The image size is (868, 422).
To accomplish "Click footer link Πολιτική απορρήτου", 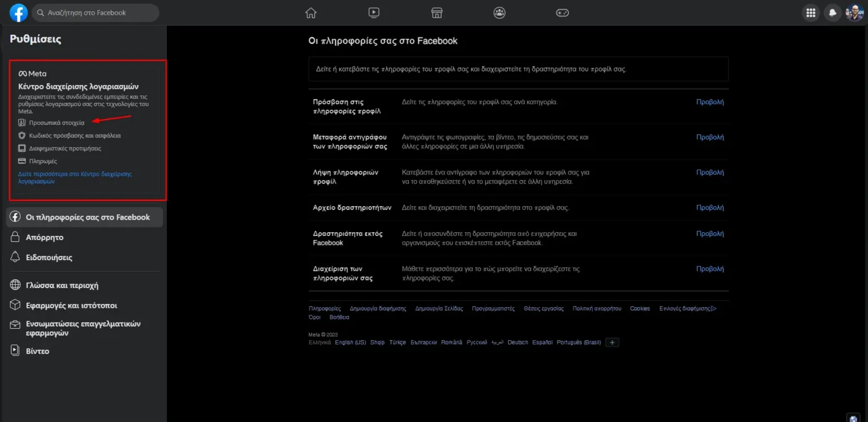I will tap(597, 308).
